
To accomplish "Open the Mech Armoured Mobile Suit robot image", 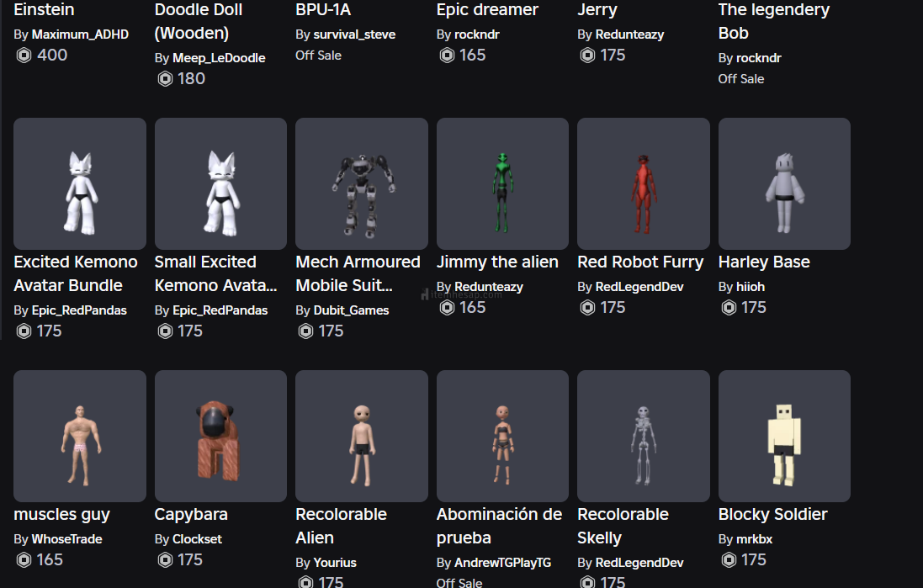I will pyautogui.click(x=361, y=183).
